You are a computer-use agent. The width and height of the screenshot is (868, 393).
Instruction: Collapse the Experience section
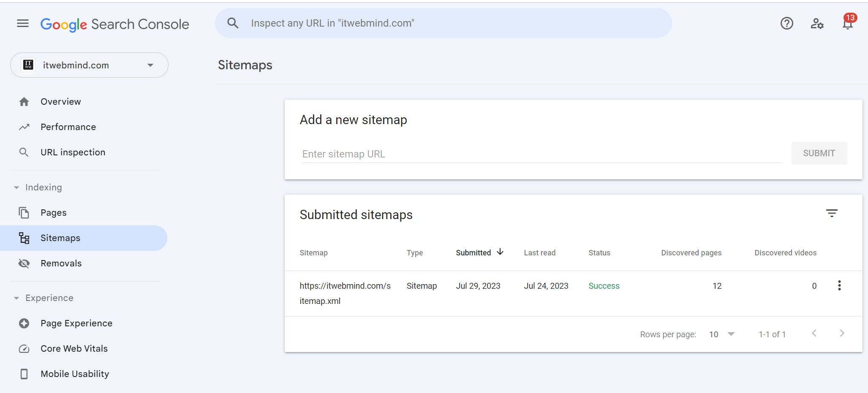click(16, 298)
